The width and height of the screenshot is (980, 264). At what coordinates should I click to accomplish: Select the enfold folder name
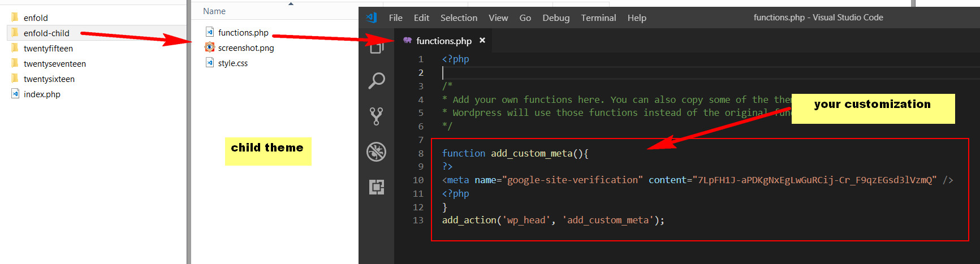[36, 18]
